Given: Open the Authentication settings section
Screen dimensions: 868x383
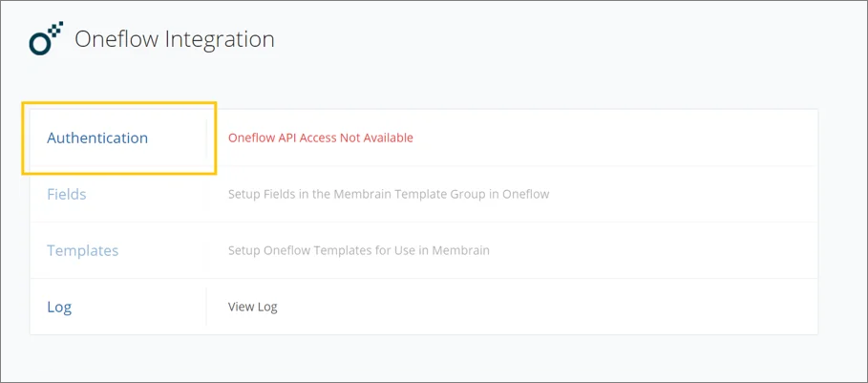Looking at the screenshot, I should (x=97, y=138).
